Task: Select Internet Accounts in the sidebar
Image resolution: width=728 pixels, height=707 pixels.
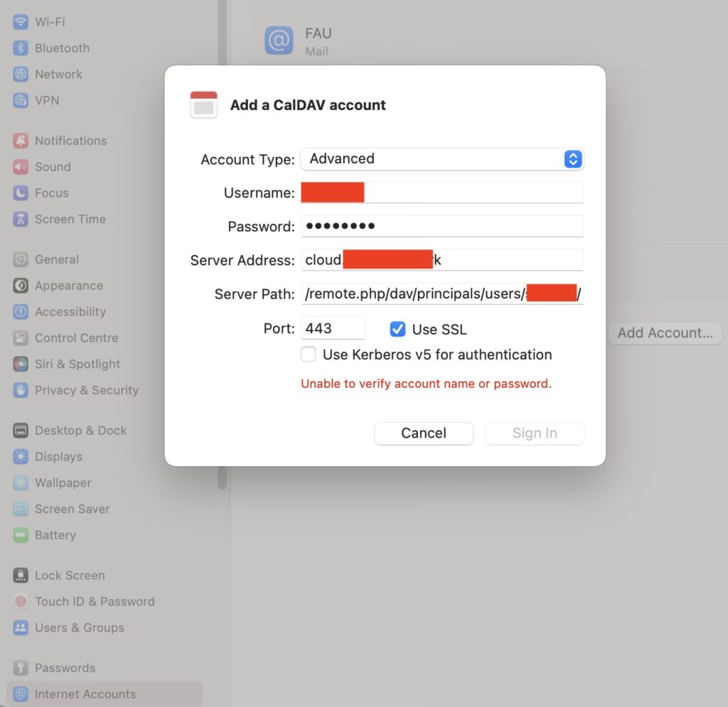Action: click(85, 694)
